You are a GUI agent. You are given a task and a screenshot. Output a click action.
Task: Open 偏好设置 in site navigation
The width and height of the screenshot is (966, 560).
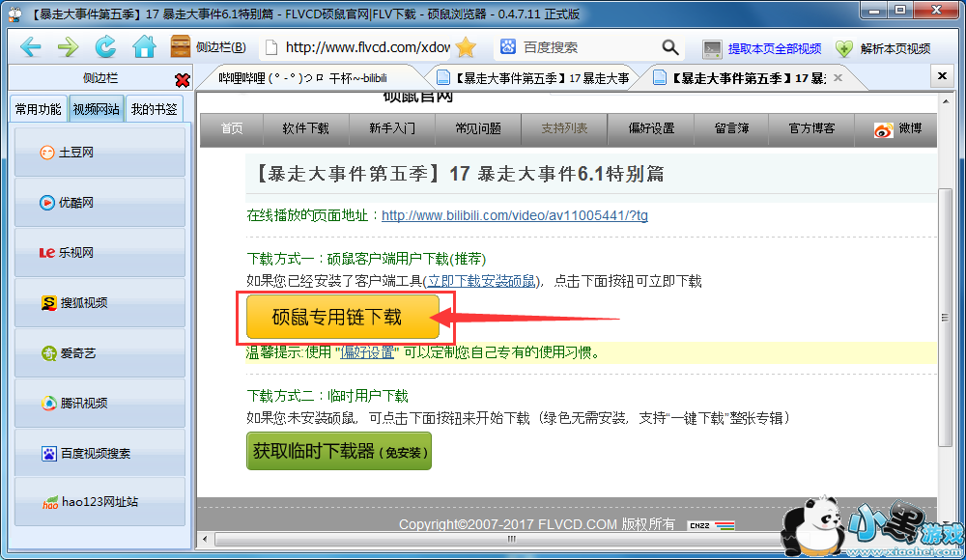coord(651,128)
